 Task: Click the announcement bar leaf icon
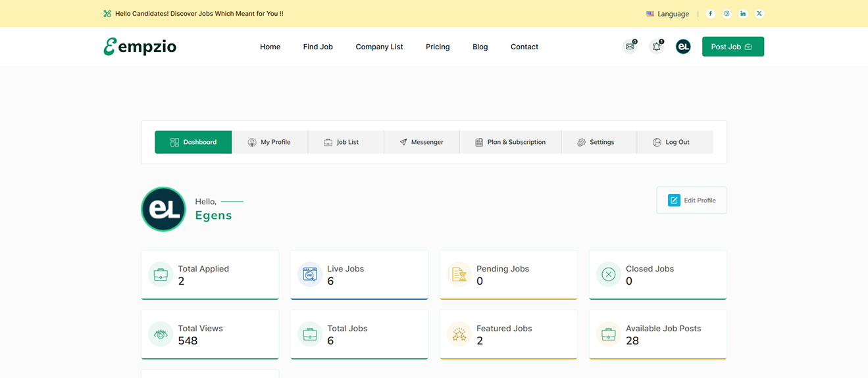tap(107, 14)
